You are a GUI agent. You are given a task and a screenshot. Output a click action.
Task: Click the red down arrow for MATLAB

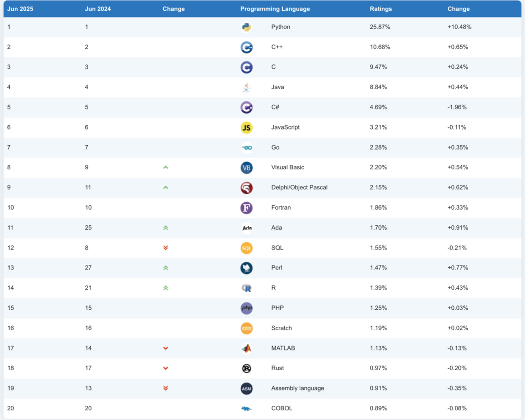tap(166, 348)
